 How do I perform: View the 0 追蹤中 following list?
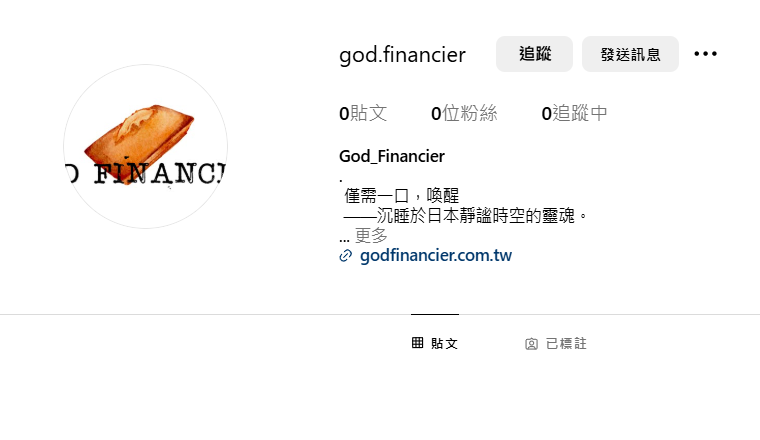pos(574,113)
